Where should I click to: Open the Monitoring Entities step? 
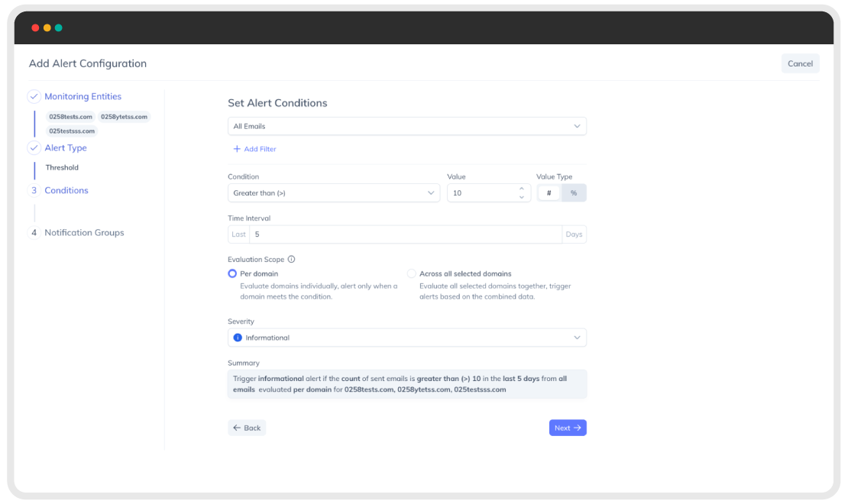[x=83, y=96]
